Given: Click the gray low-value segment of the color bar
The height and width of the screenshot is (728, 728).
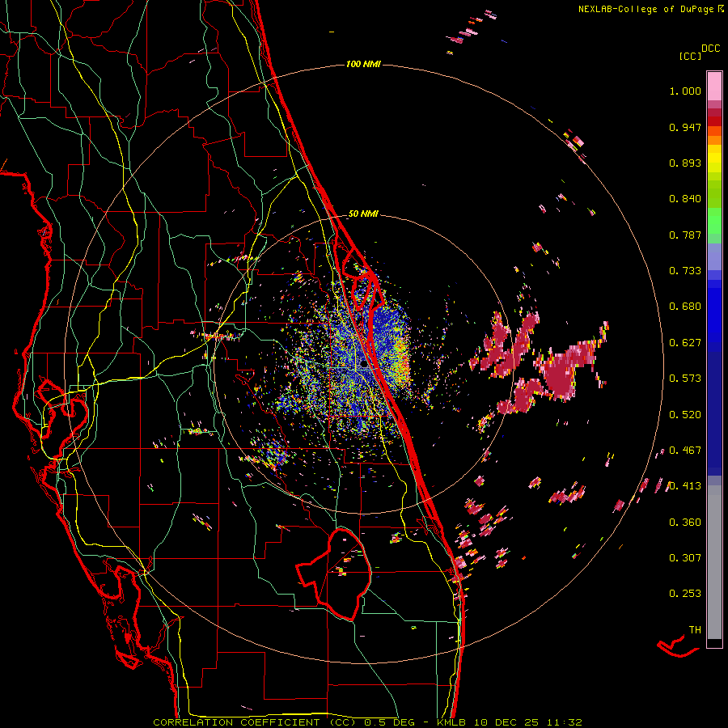Looking at the screenshot, I should click(x=714, y=562).
